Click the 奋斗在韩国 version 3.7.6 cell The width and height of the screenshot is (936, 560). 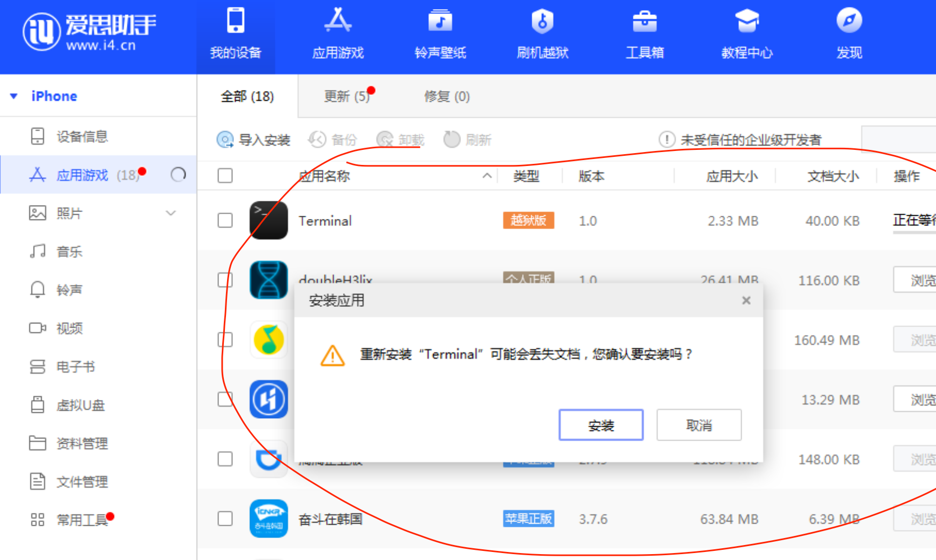[x=593, y=519]
